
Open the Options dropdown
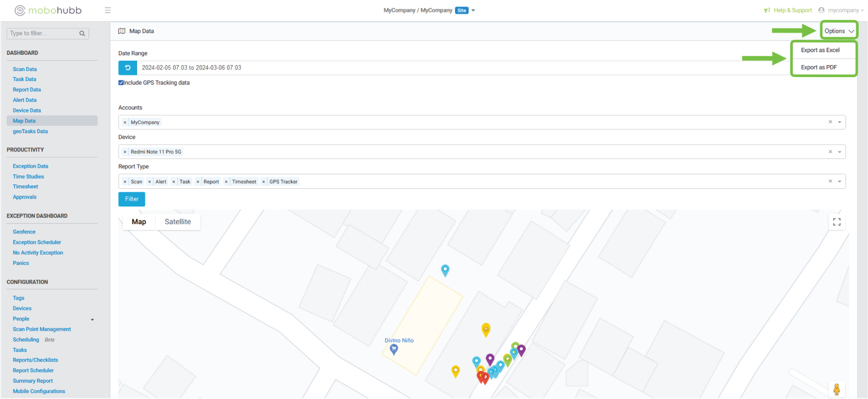[839, 31]
